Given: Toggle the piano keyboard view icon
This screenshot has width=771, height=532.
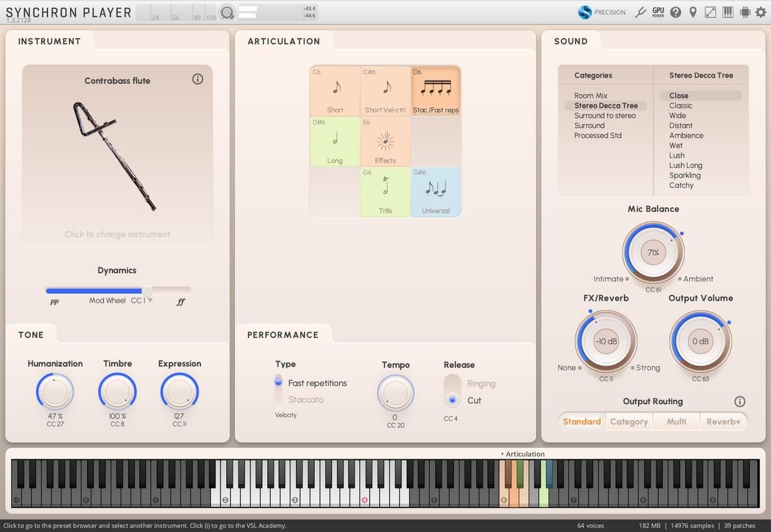Looking at the screenshot, I should 728,12.
